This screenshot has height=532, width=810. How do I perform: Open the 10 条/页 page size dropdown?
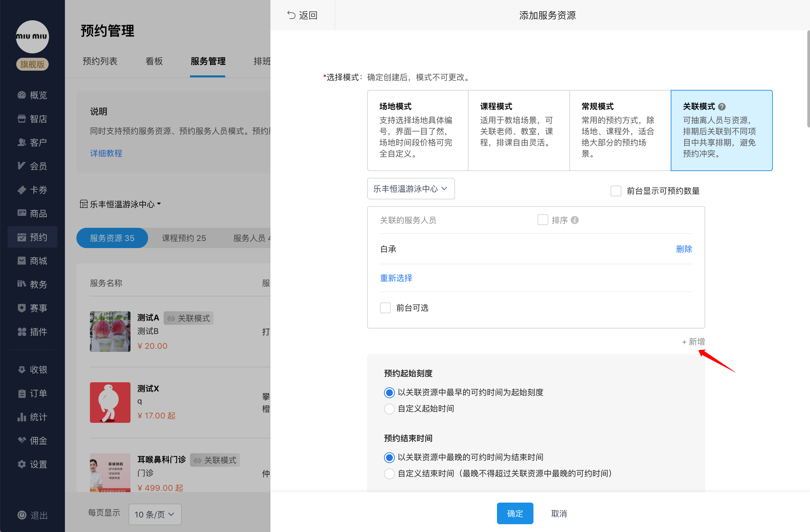tap(155, 514)
